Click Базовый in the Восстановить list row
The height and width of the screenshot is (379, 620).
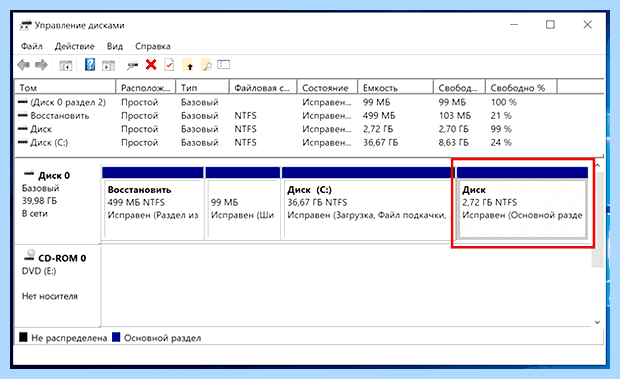point(200,116)
